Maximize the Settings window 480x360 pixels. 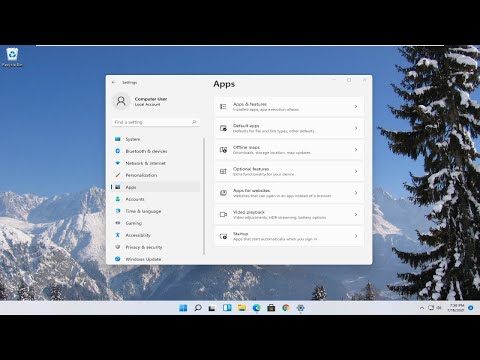[349, 80]
